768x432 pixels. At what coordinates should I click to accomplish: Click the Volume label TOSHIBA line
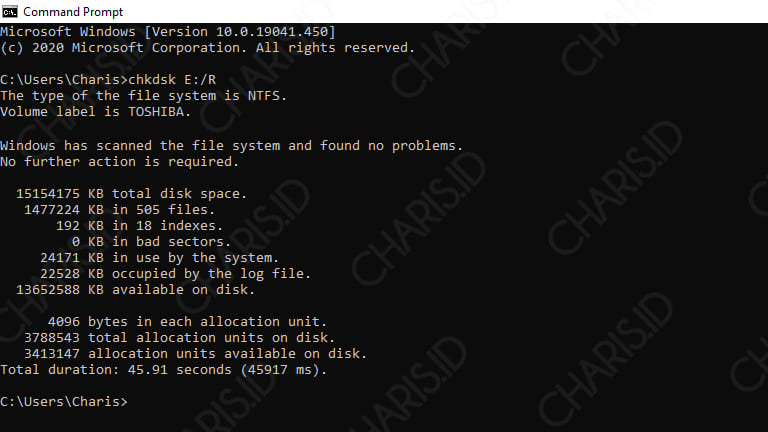pos(96,112)
